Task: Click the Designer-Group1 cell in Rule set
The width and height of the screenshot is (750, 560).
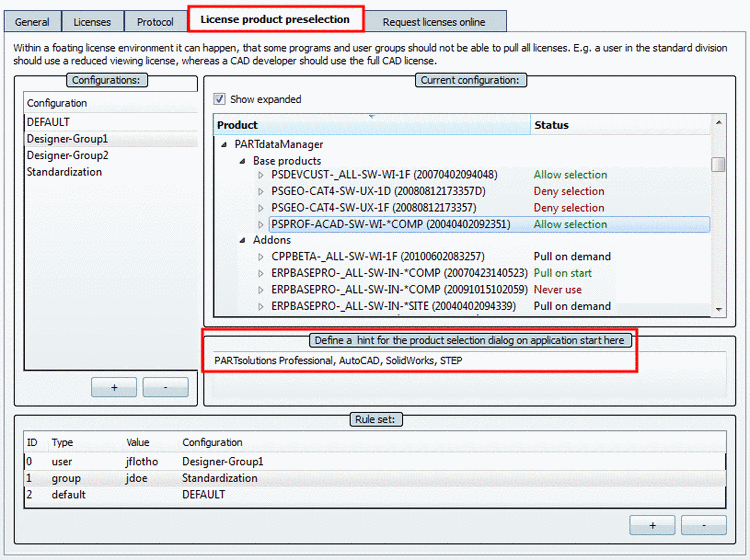Action: click(222, 461)
